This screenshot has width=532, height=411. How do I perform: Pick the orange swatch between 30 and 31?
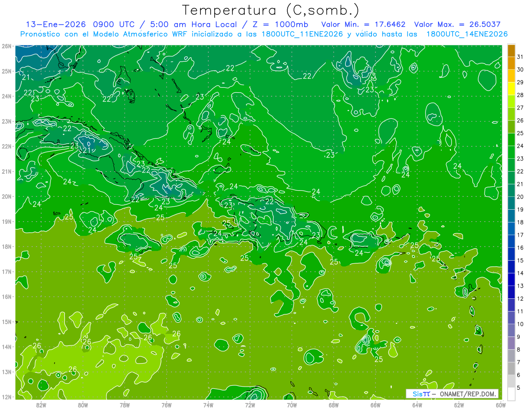[511, 63]
